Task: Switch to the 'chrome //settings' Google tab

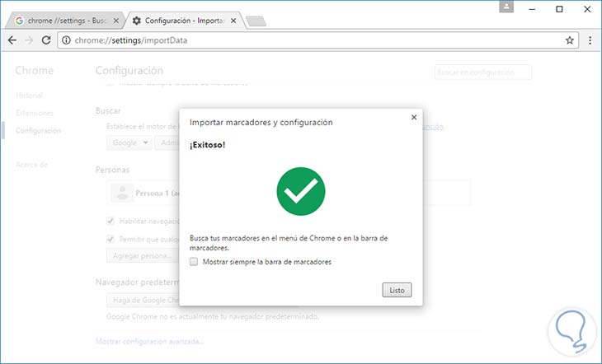Action: [x=65, y=21]
